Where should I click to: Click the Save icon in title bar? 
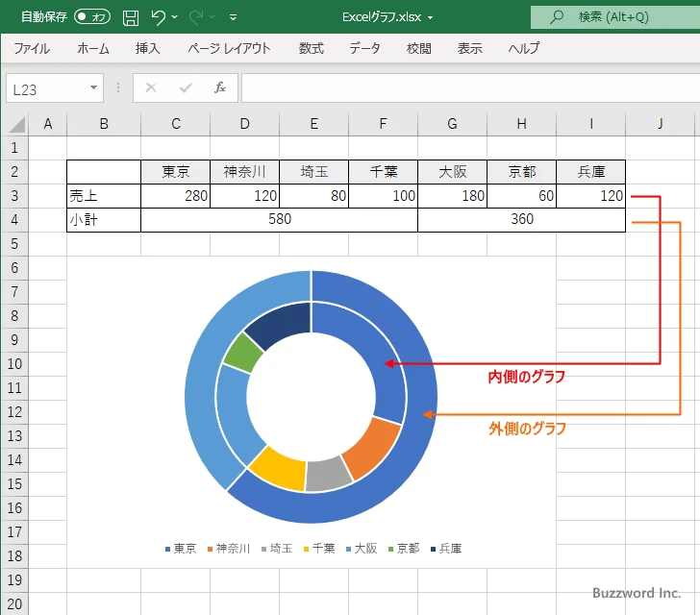point(131,17)
